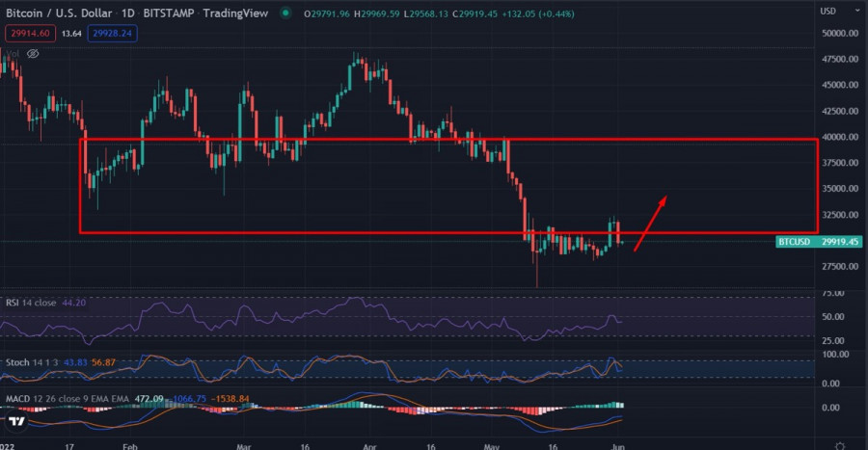Click the close price C29919.45 value
Screen dimensions: 868x450
[475, 13]
